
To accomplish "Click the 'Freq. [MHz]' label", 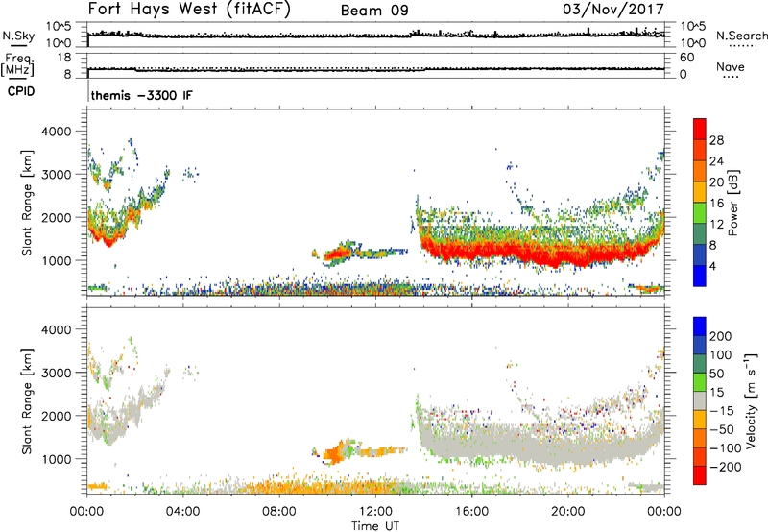I will click(x=17, y=64).
